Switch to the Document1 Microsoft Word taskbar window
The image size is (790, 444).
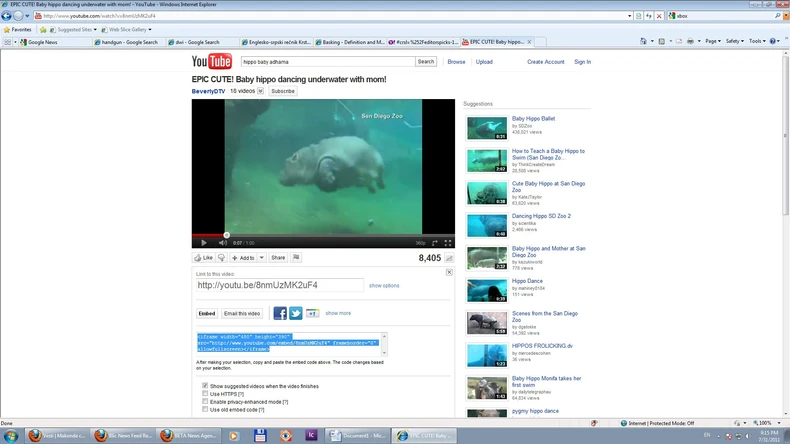[x=358, y=435]
